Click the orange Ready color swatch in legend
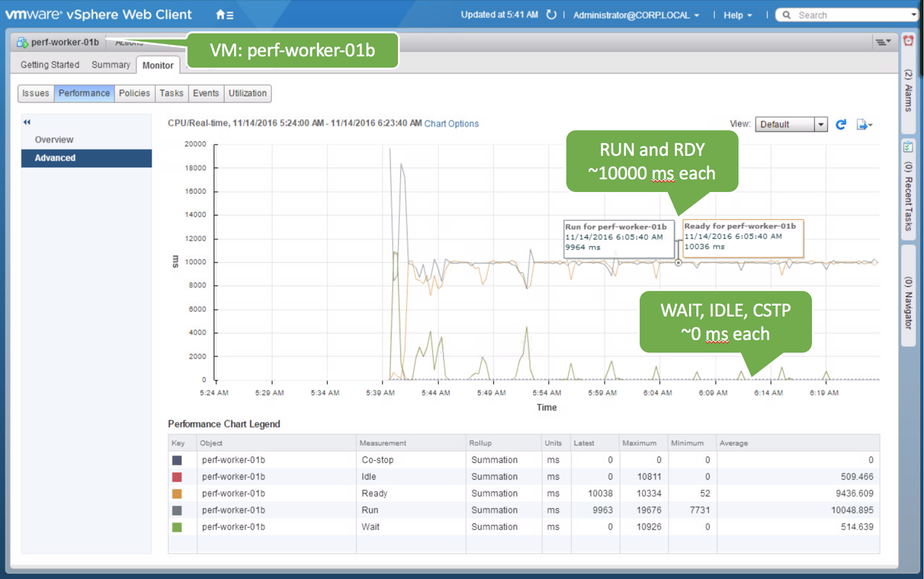Viewport: 924px width, 579px height. (177, 493)
